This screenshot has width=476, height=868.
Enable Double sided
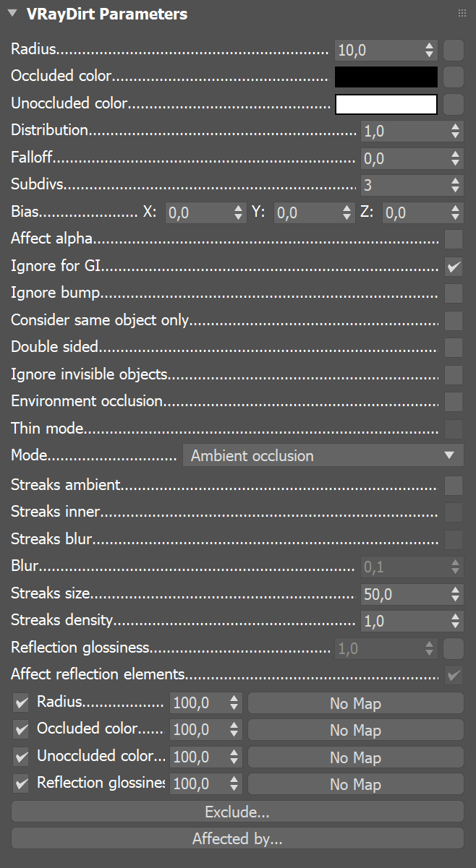[454, 348]
